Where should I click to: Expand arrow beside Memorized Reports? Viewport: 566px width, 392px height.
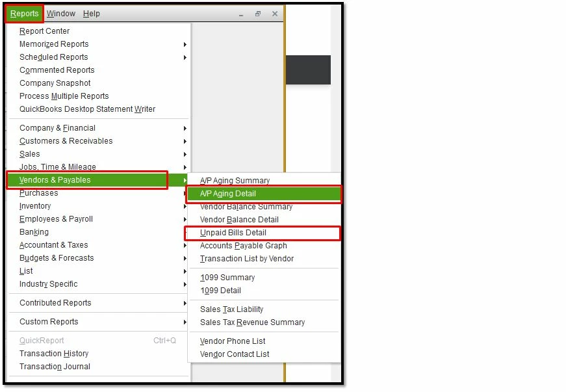point(185,44)
